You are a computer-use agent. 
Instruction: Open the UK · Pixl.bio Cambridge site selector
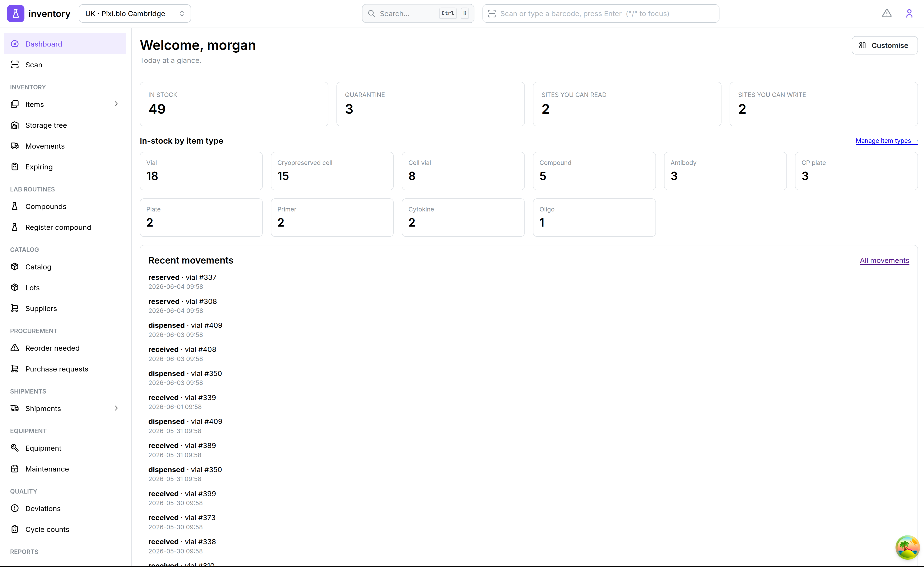(135, 13)
